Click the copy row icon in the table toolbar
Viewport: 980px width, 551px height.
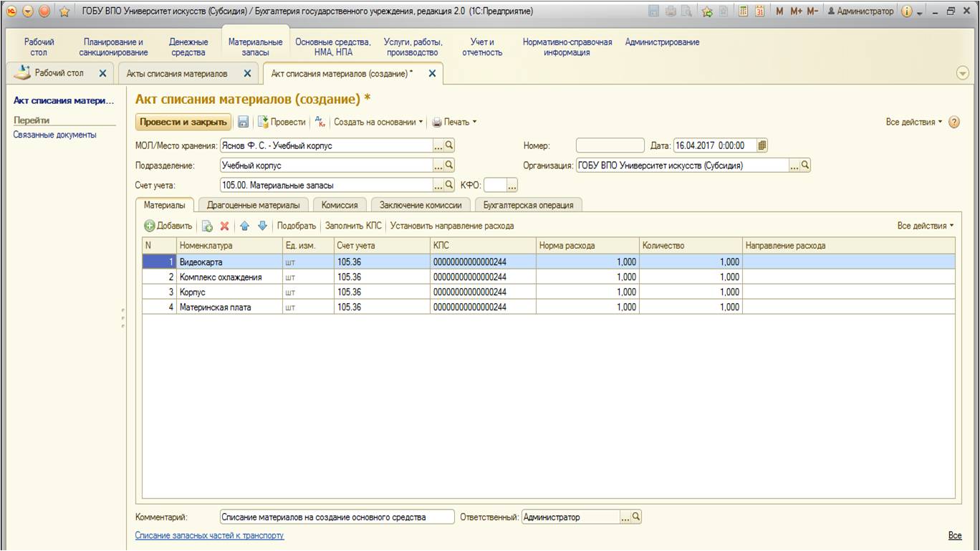(208, 226)
